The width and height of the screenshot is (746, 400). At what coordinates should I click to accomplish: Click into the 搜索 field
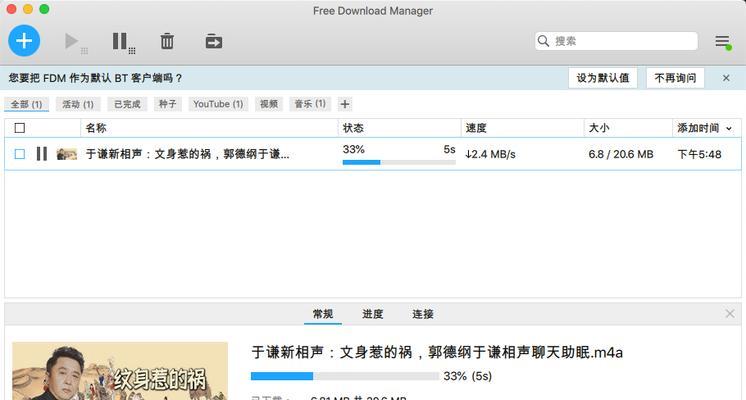click(616, 41)
